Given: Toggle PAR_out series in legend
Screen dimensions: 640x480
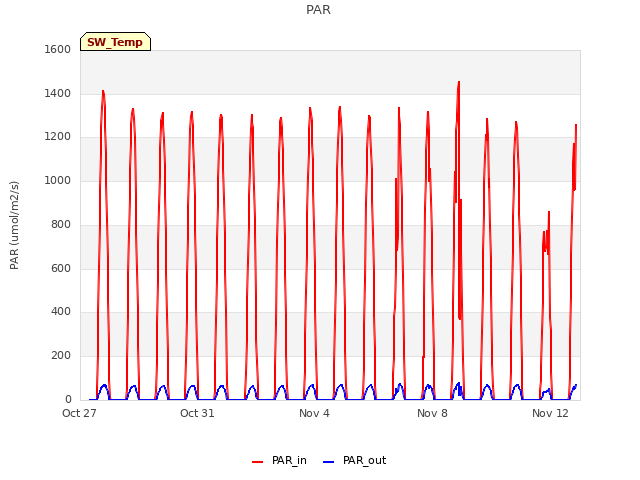Looking at the screenshot, I should click(354, 460).
